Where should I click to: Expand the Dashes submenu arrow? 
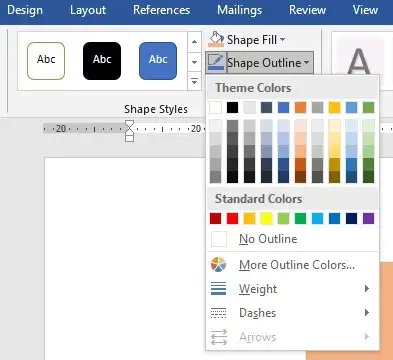coord(367,313)
